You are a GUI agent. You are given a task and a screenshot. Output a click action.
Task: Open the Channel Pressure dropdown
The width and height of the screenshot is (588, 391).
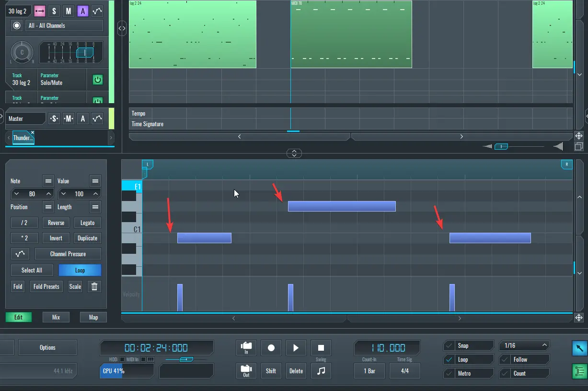pos(68,254)
